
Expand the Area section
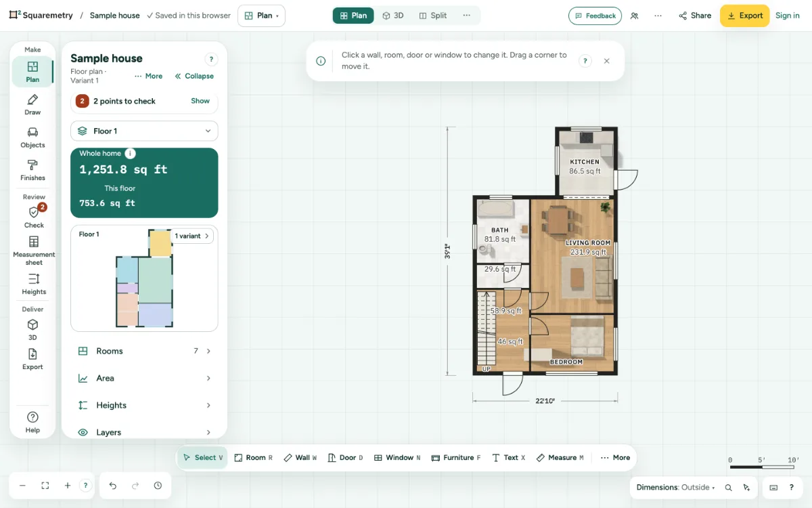(144, 378)
